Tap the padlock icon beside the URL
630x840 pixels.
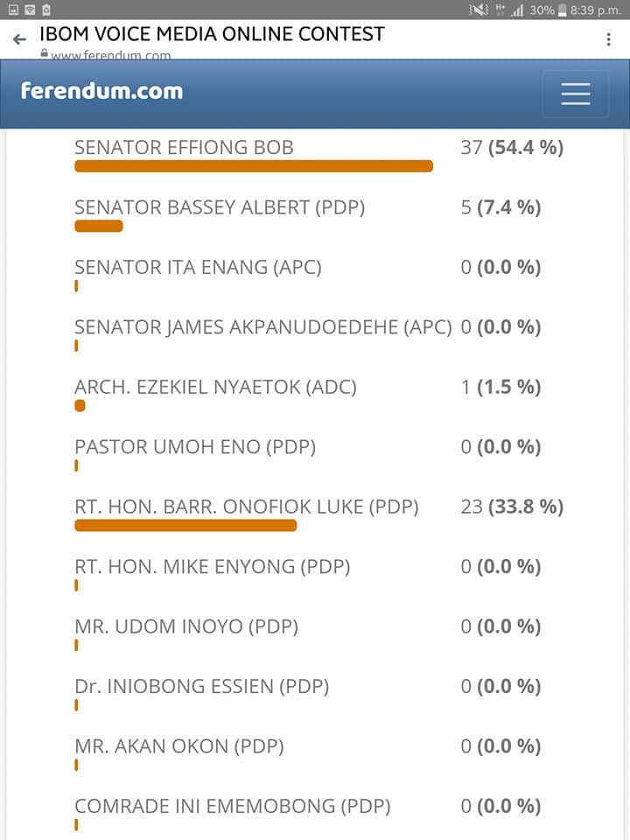[44, 54]
